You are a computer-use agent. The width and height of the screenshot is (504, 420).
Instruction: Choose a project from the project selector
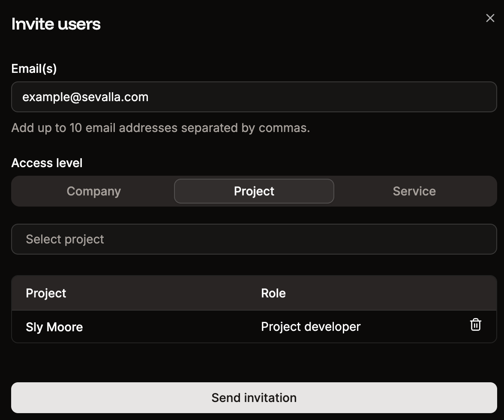coord(254,239)
